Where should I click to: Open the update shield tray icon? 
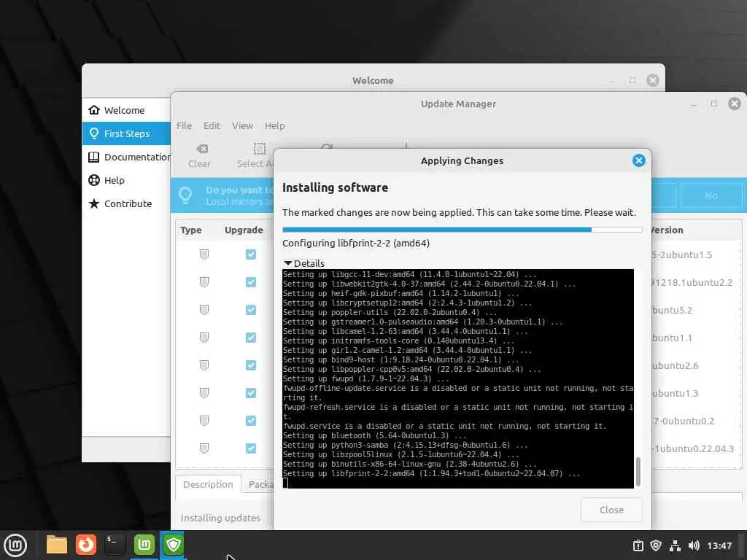click(x=656, y=545)
